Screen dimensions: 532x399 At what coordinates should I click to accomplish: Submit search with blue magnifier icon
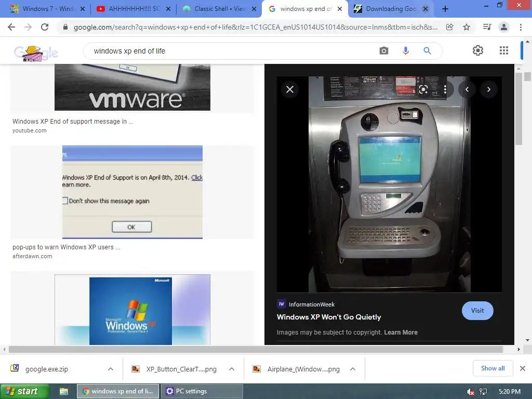[x=427, y=51]
